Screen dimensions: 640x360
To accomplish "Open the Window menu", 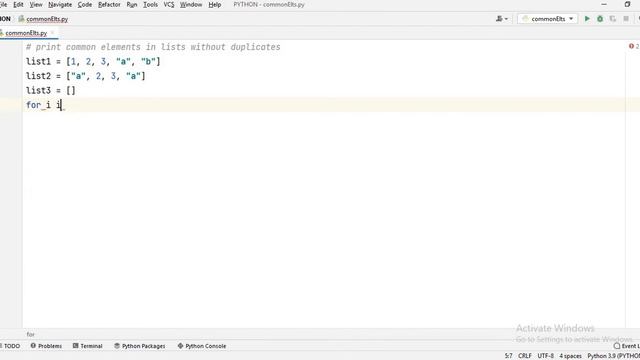I will (x=191, y=4).
